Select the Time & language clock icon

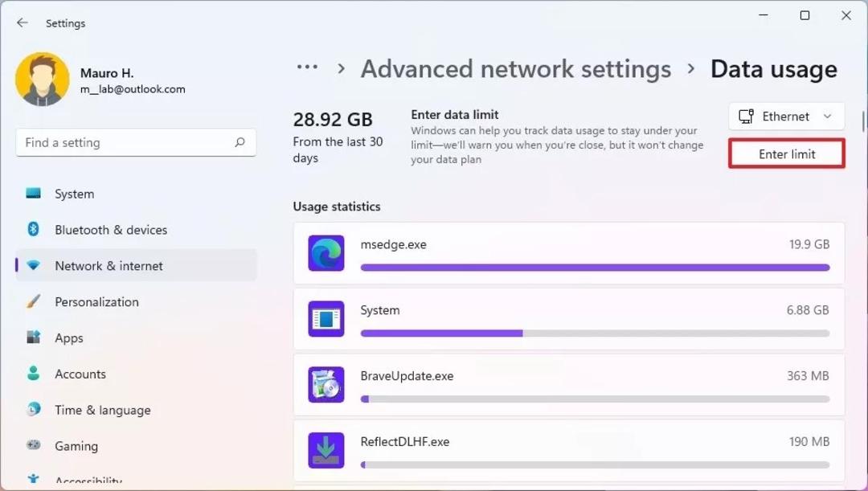(x=33, y=410)
